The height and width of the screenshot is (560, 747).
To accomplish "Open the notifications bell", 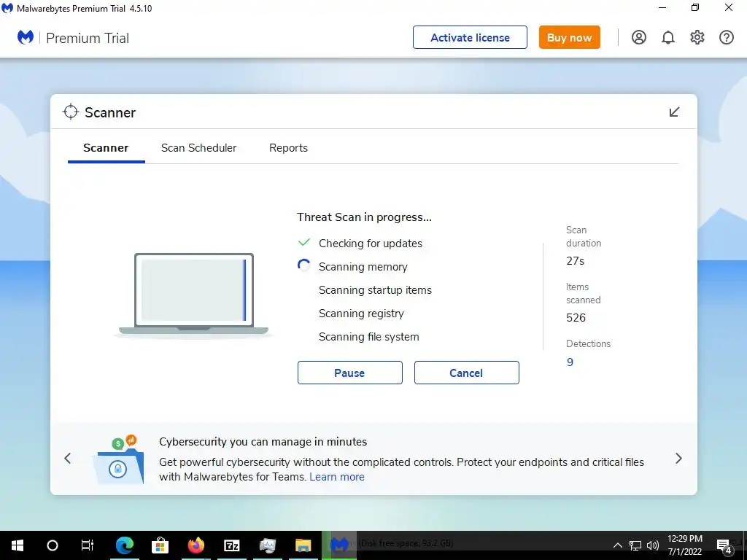I will click(x=668, y=37).
